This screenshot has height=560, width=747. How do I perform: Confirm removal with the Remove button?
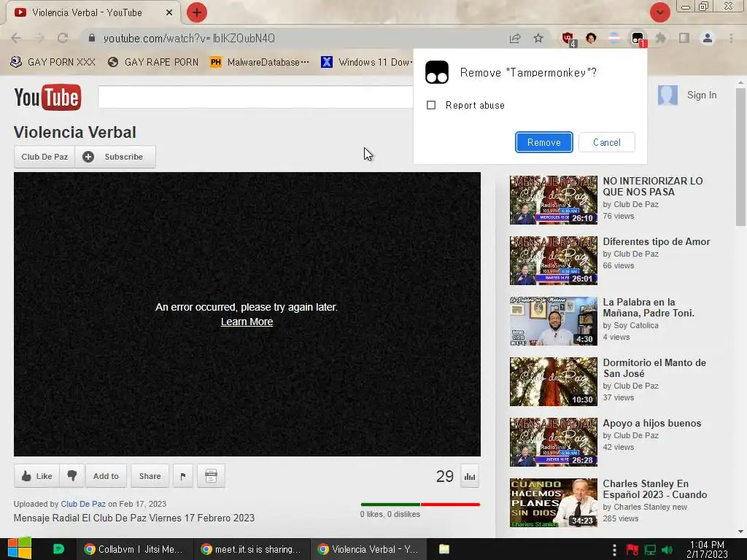point(544,142)
